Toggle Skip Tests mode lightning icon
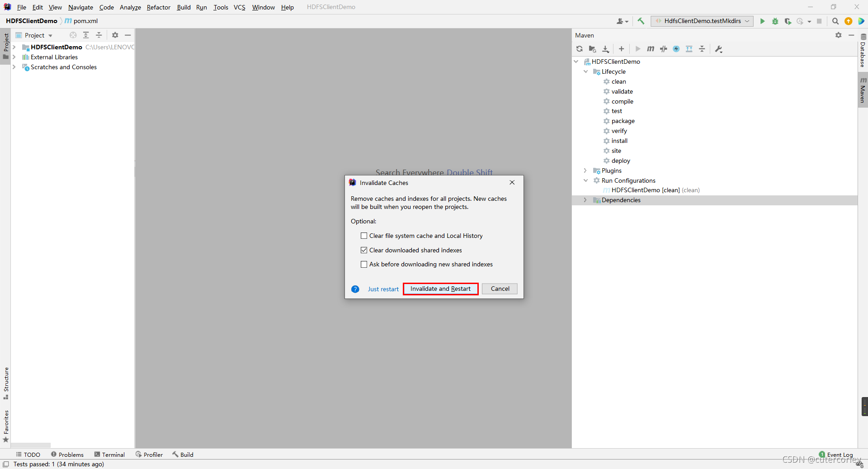 (676, 49)
